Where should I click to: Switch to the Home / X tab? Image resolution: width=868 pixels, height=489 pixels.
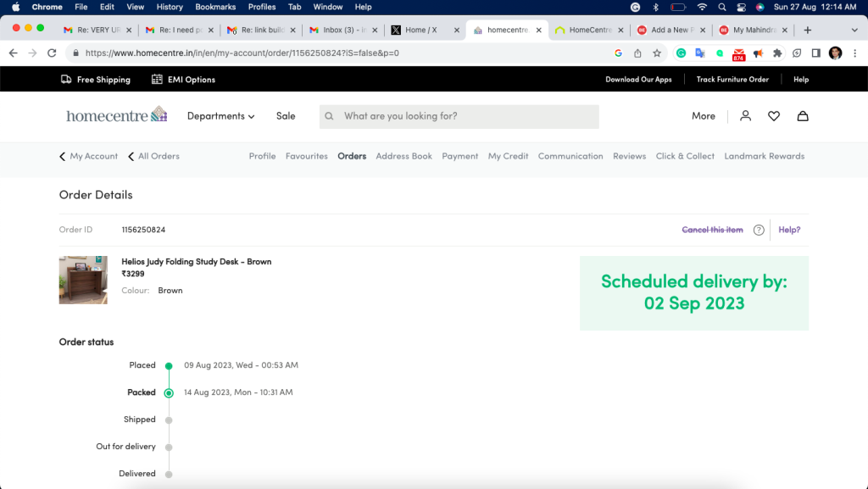(x=426, y=30)
